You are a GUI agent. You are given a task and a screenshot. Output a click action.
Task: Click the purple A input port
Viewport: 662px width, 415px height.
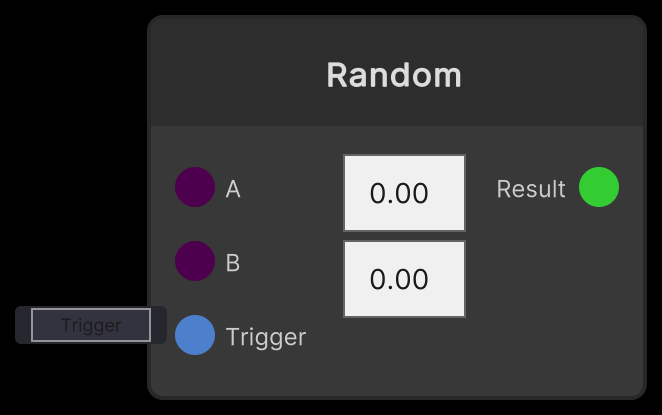[x=195, y=188]
